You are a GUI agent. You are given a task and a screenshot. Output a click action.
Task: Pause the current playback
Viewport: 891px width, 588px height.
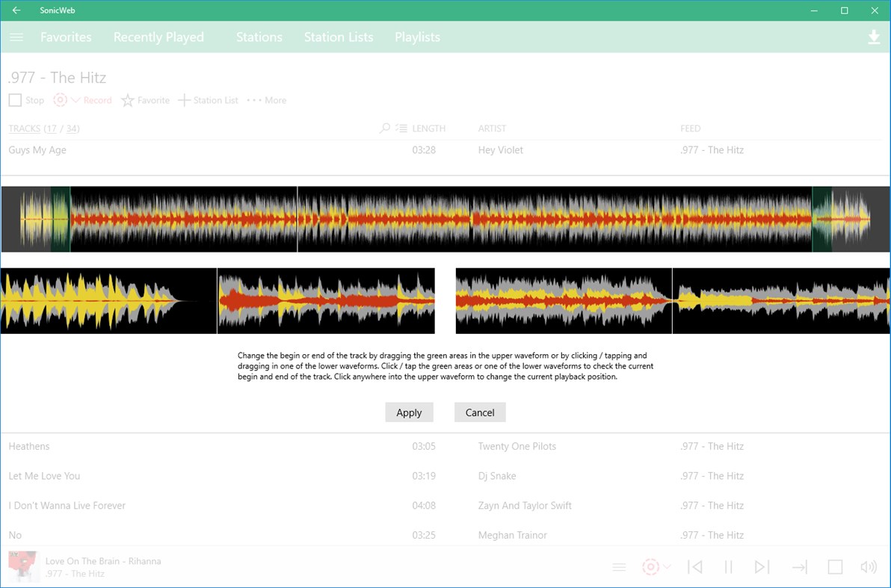tap(729, 566)
